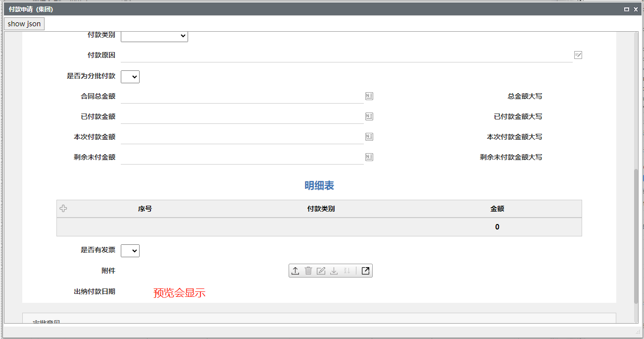Click the 附件 label

pyautogui.click(x=108, y=271)
